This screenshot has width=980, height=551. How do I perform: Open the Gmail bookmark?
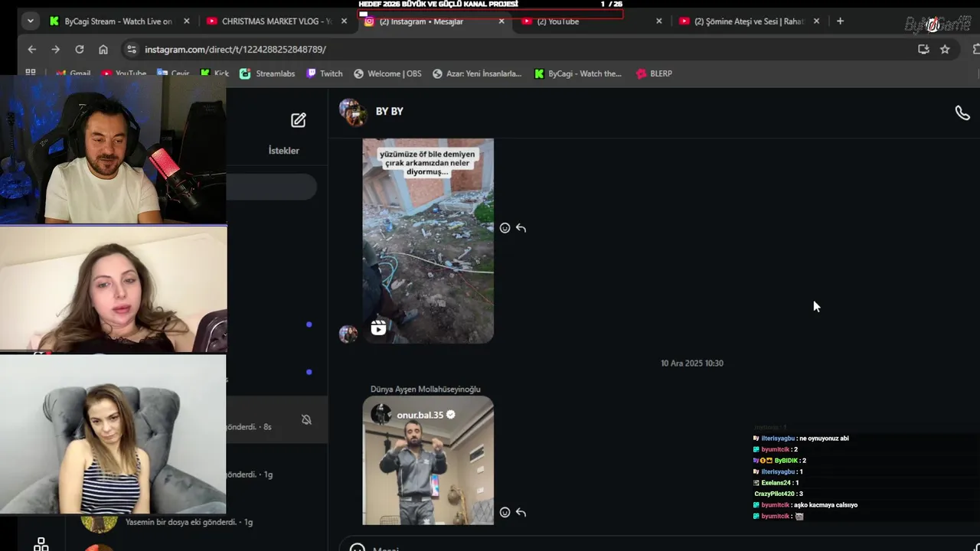click(73, 74)
